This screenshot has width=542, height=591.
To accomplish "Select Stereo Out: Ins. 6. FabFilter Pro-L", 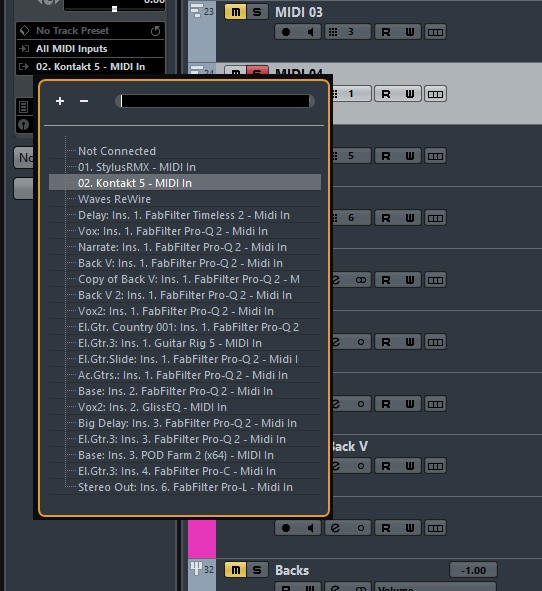I will tap(185, 487).
